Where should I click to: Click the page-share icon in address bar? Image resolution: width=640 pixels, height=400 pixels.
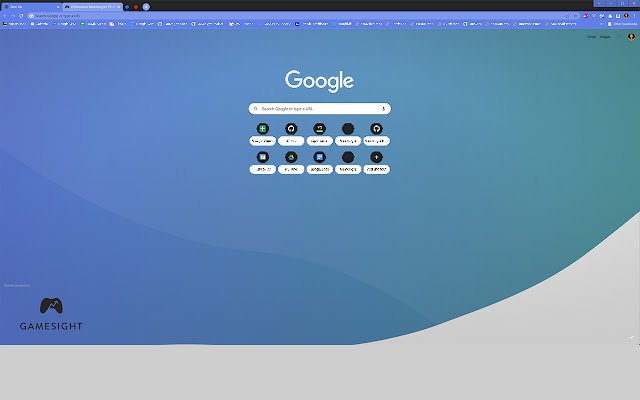pyautogui.click(x=567, y=16)
